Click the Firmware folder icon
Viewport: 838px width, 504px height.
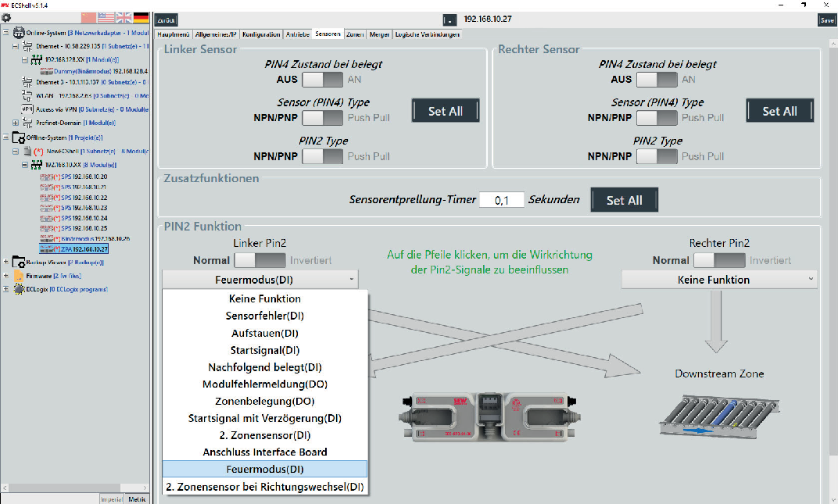click(18, 276)
